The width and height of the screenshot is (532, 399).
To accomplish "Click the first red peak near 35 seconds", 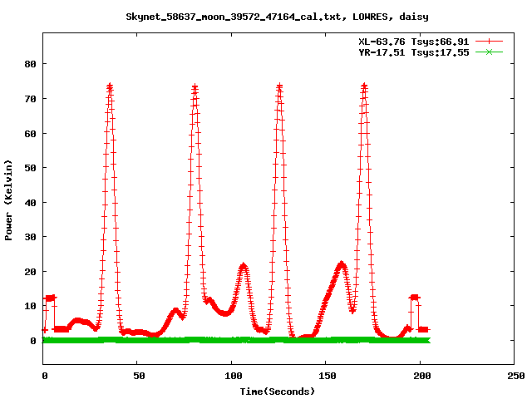I will 110,86.
